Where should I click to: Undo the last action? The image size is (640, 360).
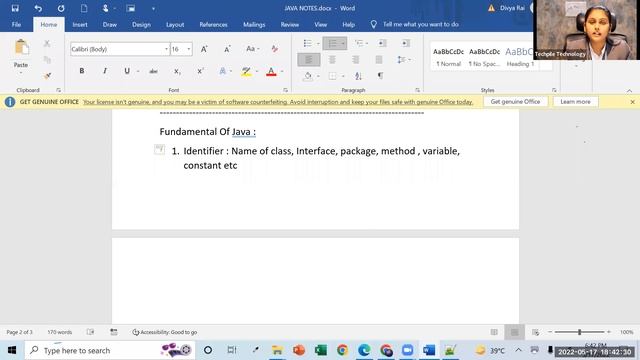pos(38,8)
